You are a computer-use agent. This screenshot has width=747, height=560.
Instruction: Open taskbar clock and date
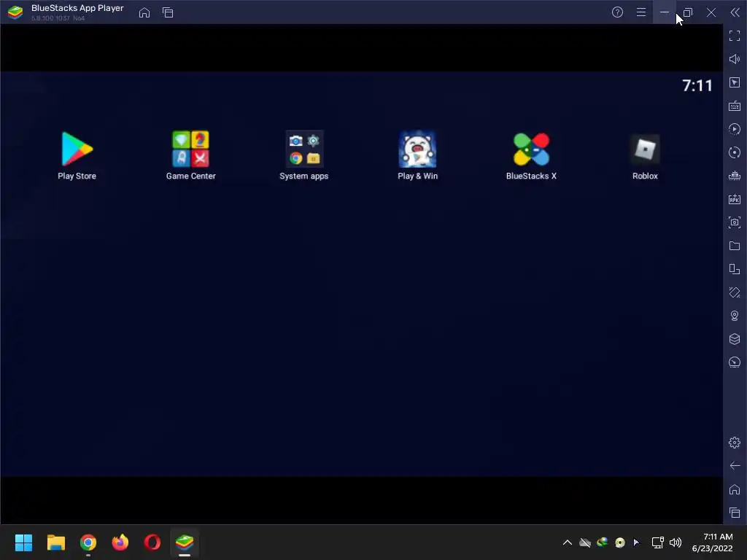(x=712, y=542)
